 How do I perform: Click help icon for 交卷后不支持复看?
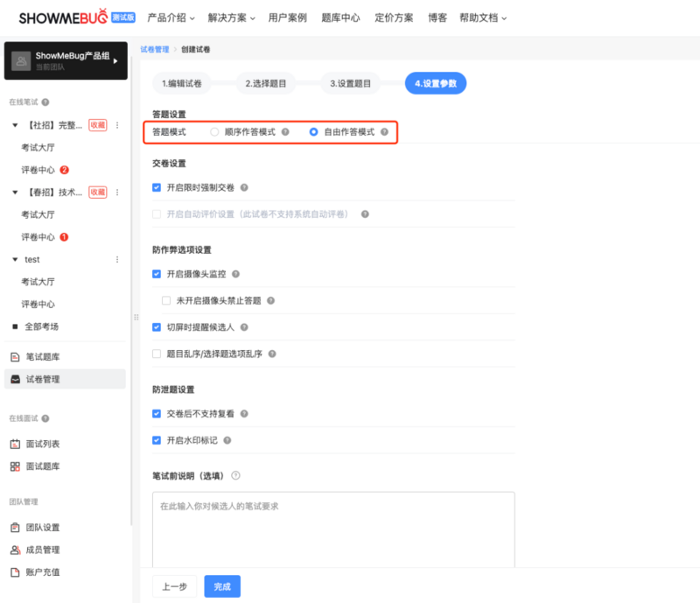[244, 414]
